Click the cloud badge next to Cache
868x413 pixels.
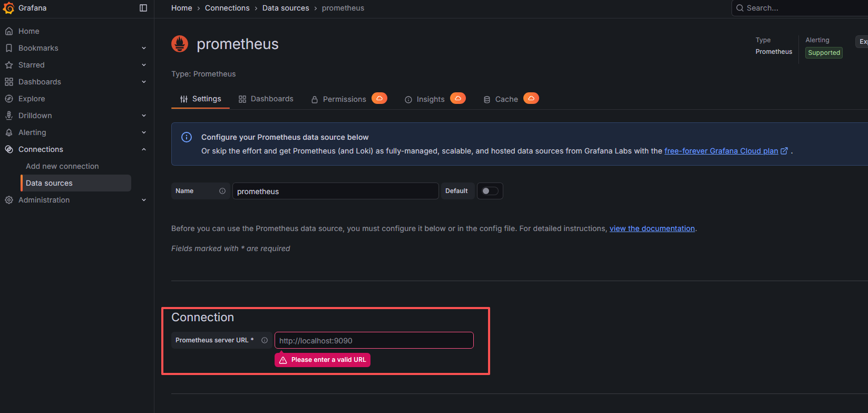531,99
